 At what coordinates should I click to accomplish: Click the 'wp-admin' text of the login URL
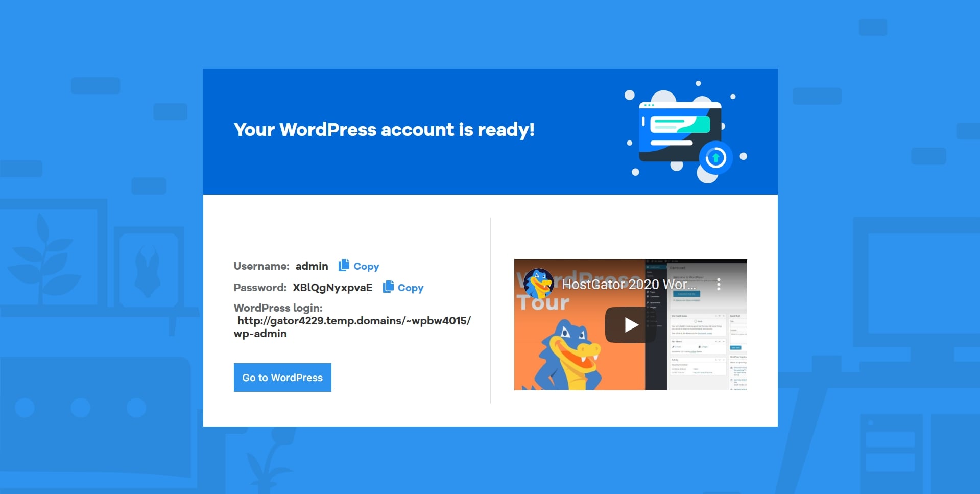pyautogui.click(x=260, y=334)
